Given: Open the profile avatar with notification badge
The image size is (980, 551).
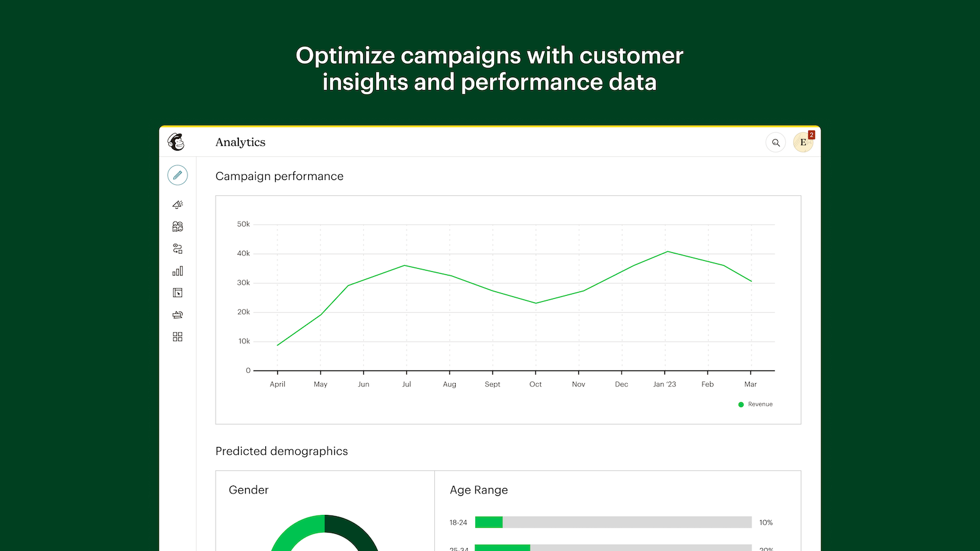Looking at the screenshot, I should [803, 142].
